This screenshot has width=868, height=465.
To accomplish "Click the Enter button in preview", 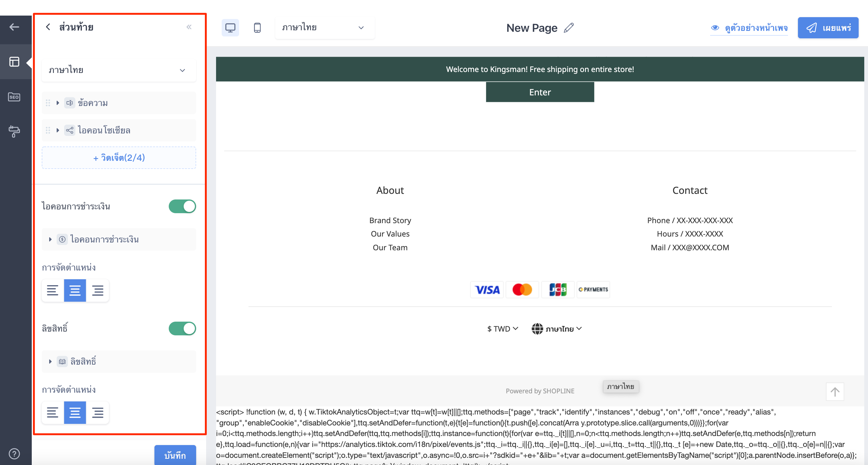I will 540,92.
